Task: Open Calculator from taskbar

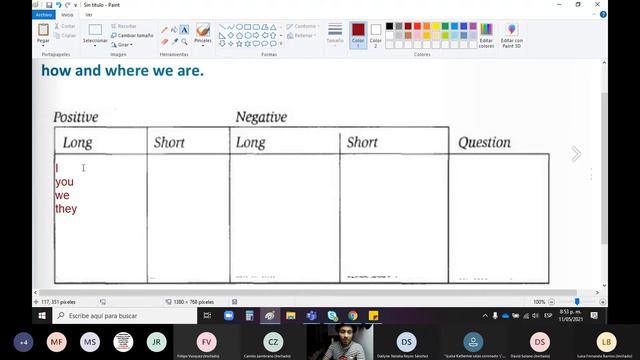Action: click(249, 316)
